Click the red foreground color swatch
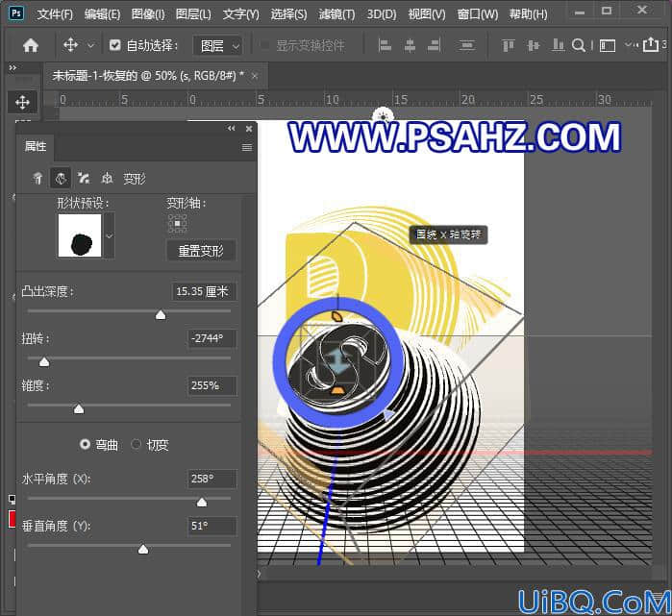This screenshot has height=616, width=672. (12, 518)
